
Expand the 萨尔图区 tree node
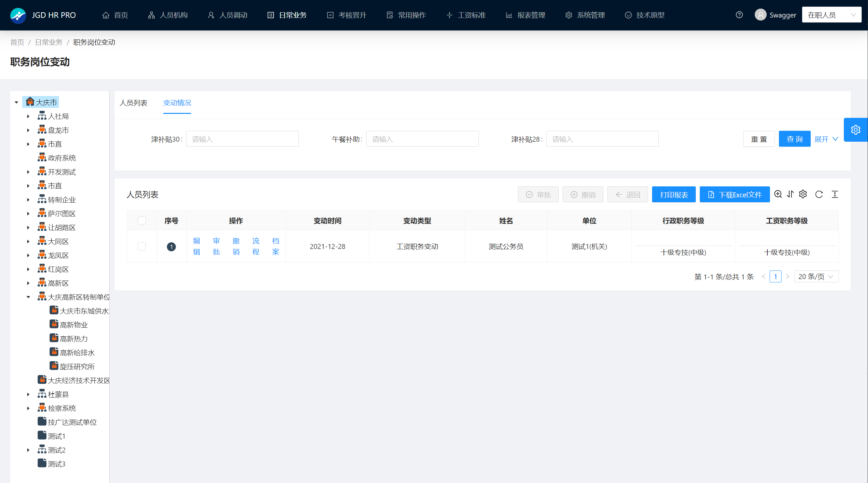pos(28,214)
